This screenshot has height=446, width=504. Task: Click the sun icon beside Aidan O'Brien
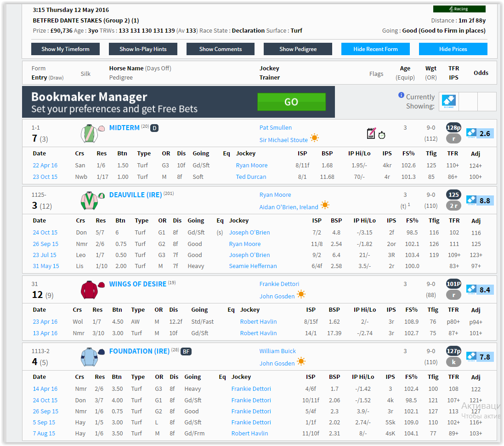point(325,205)
